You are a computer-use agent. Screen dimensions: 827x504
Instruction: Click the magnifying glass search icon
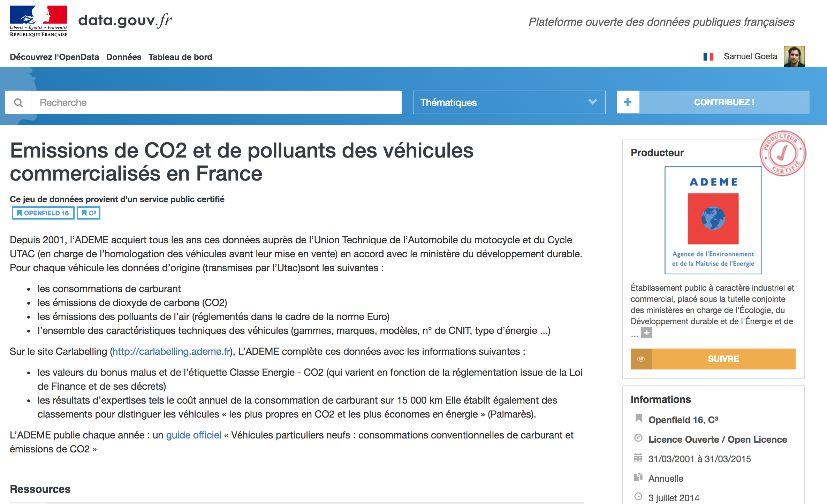(x=18, y=102)
